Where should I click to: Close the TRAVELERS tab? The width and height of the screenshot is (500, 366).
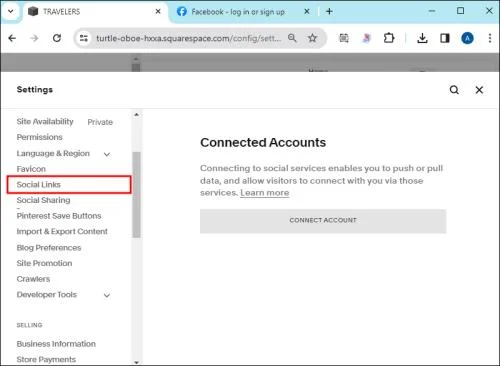(x=158, y=12)
